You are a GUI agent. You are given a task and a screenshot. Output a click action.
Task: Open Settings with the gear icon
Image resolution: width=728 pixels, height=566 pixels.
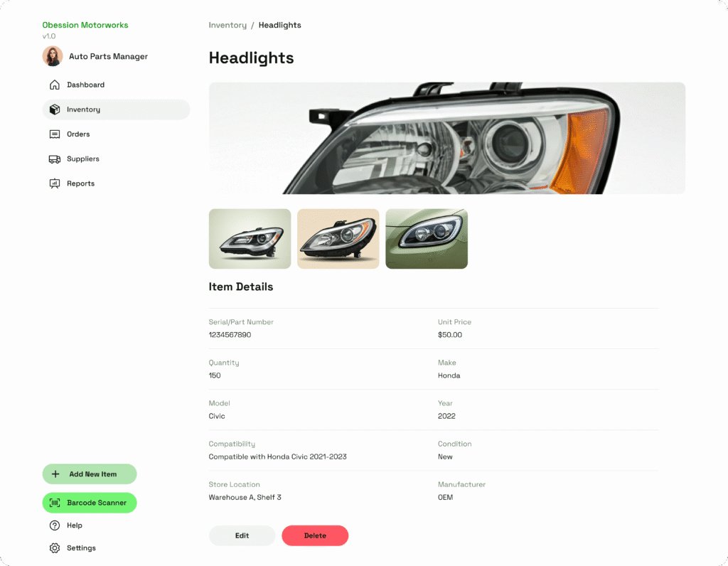(x=54, y=548)
